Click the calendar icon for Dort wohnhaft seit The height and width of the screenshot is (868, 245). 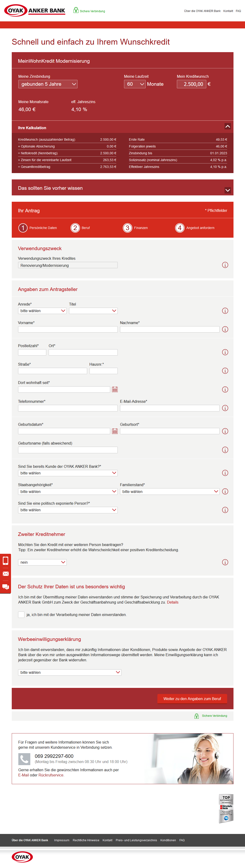[x=115, y=390]
